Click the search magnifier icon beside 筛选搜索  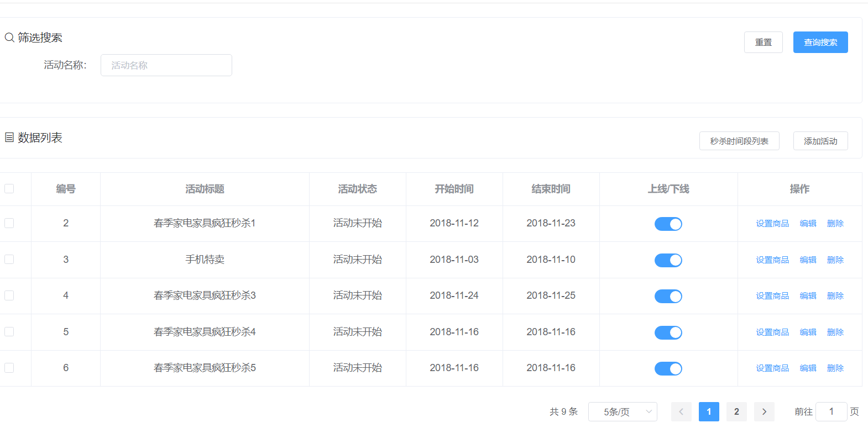9,38
